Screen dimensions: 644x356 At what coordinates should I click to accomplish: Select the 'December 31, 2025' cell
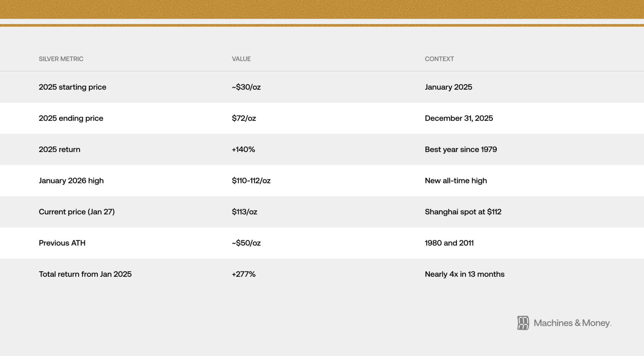(459, 118)
